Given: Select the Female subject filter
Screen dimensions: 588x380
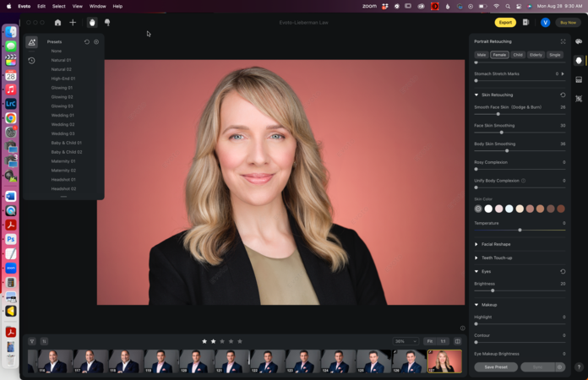Looking at the screenshot, I should [499, 54].
